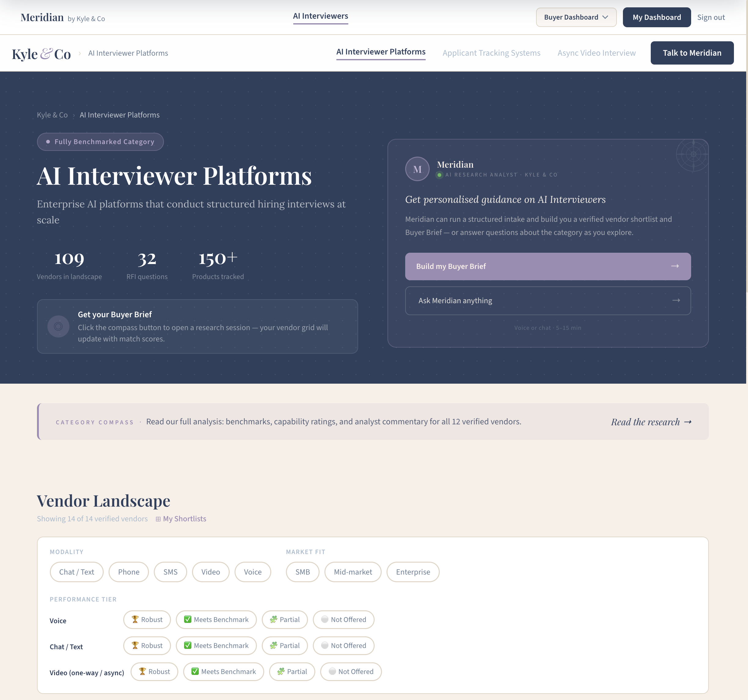Click the Talk to Meridian button
Screen dimensions: 748x700
click(x=692, y=53)
